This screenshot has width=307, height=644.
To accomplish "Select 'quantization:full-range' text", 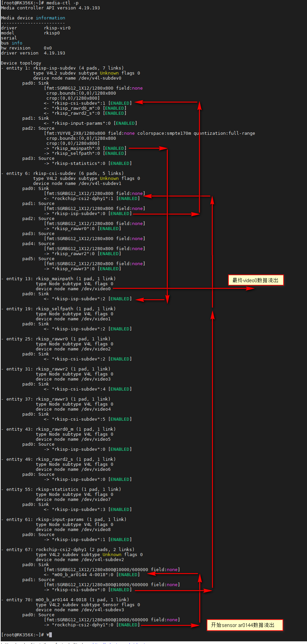I will [224, 133].
